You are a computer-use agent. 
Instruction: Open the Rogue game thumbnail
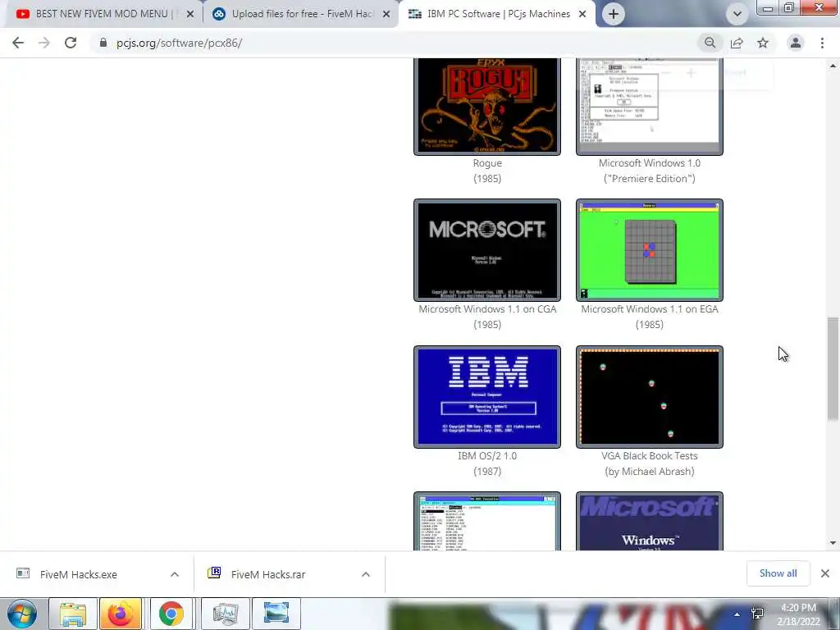tap(487, 106)
